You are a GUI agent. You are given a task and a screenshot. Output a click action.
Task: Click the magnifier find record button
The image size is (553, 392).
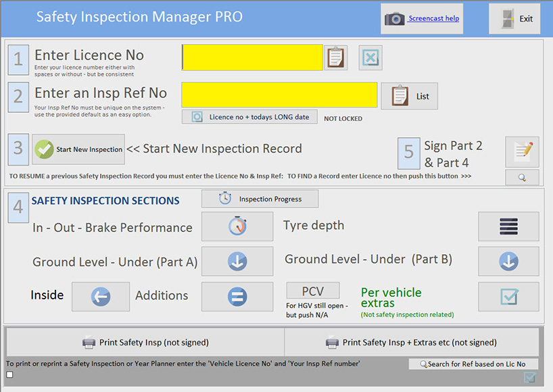click(x=522, y=177)
